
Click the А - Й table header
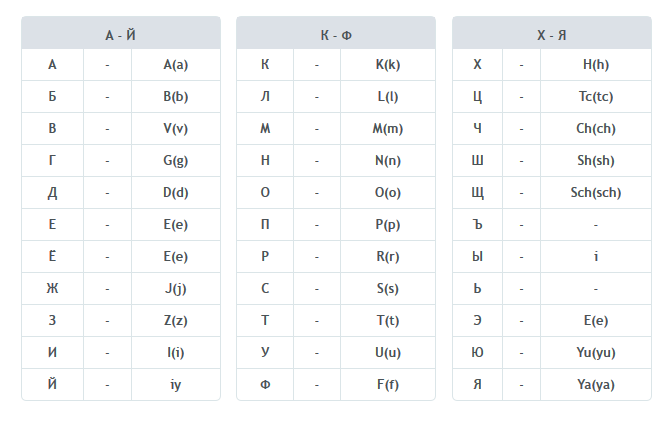(120, 34)
